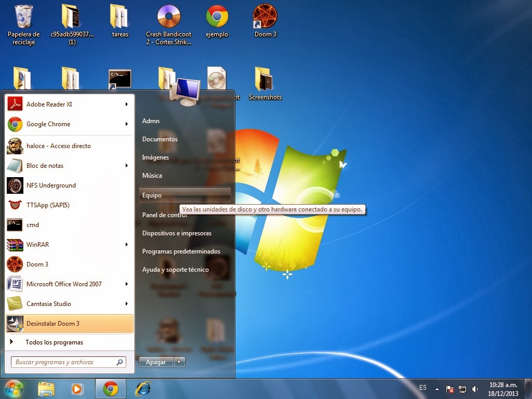Click the user account picture in Start menu
Screen dimensions: 532x399
point(185,91)
